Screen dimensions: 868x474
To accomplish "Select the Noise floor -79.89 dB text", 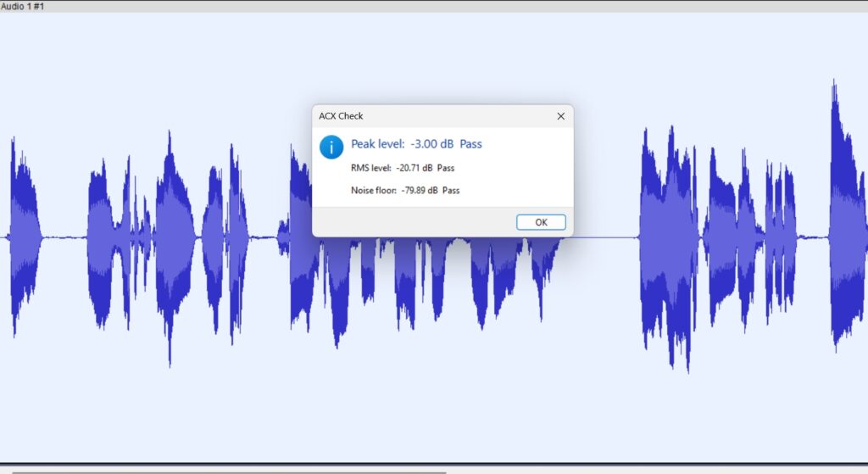I will [405, 191].
